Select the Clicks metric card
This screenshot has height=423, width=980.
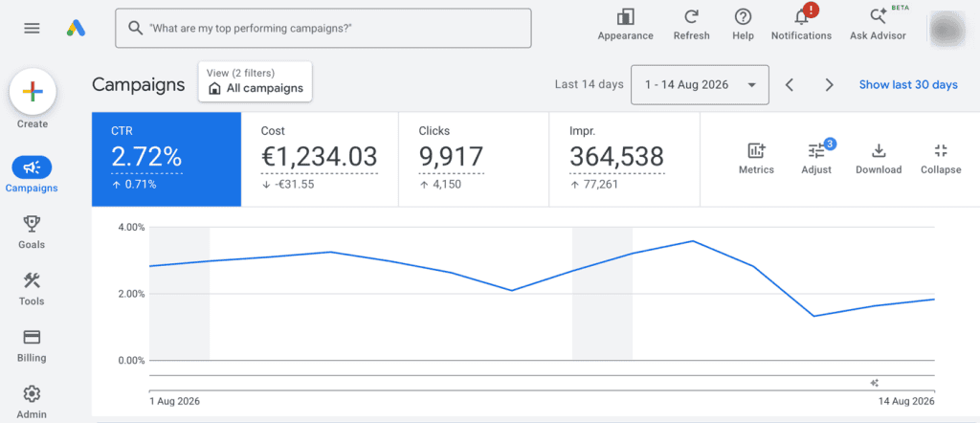[474, 159]
